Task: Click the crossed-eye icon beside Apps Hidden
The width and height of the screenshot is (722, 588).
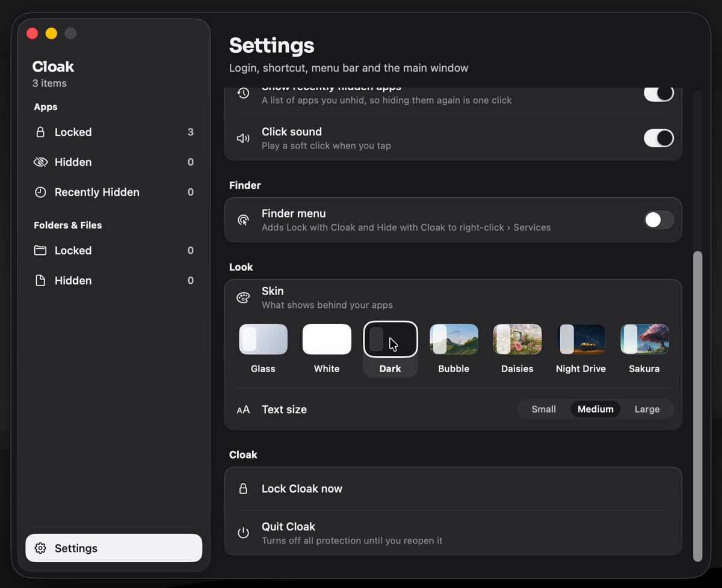Action: pos(40,162)
